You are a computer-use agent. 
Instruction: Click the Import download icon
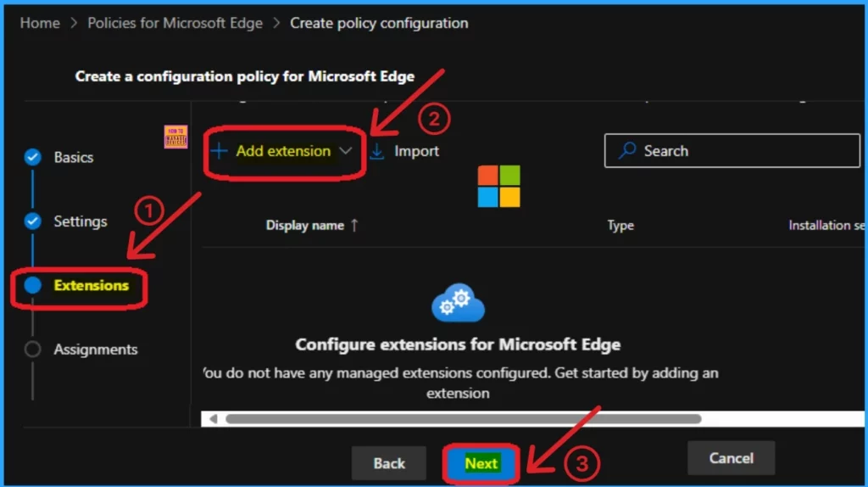[377, 151]
